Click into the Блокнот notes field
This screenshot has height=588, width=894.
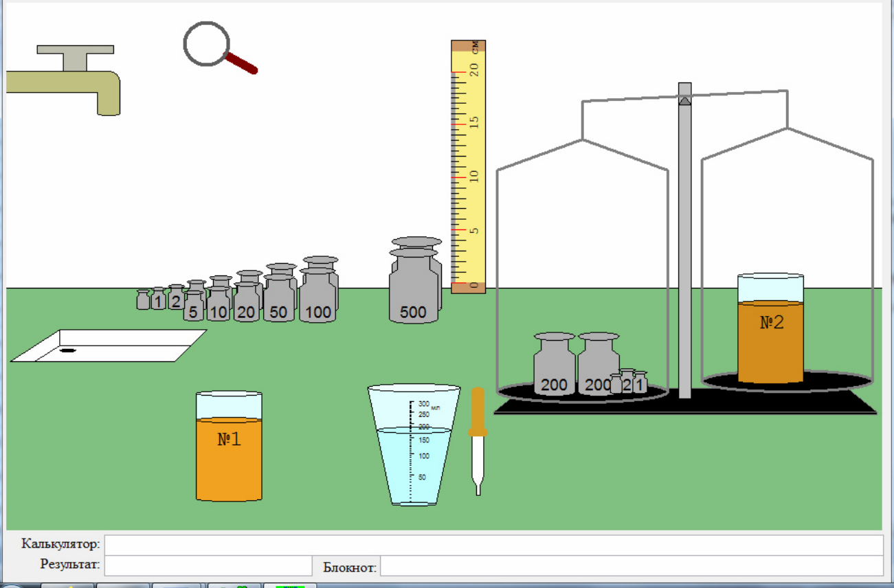(632, 566)
